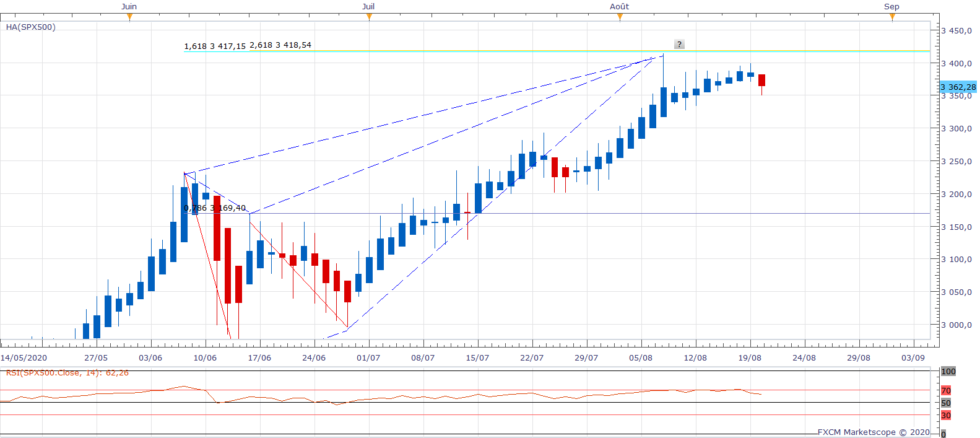980x438 pixels.
Task: Click the 01/07 date axis label
Action: (368, 357)
